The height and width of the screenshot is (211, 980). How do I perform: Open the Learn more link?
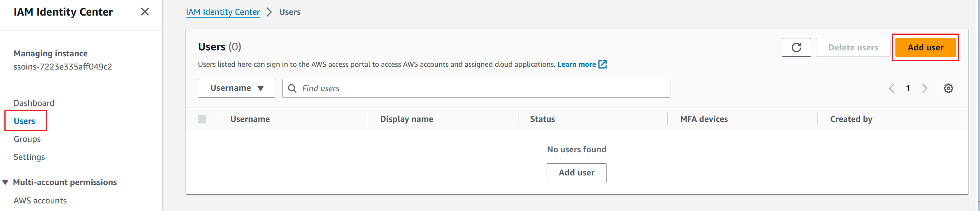576,64
